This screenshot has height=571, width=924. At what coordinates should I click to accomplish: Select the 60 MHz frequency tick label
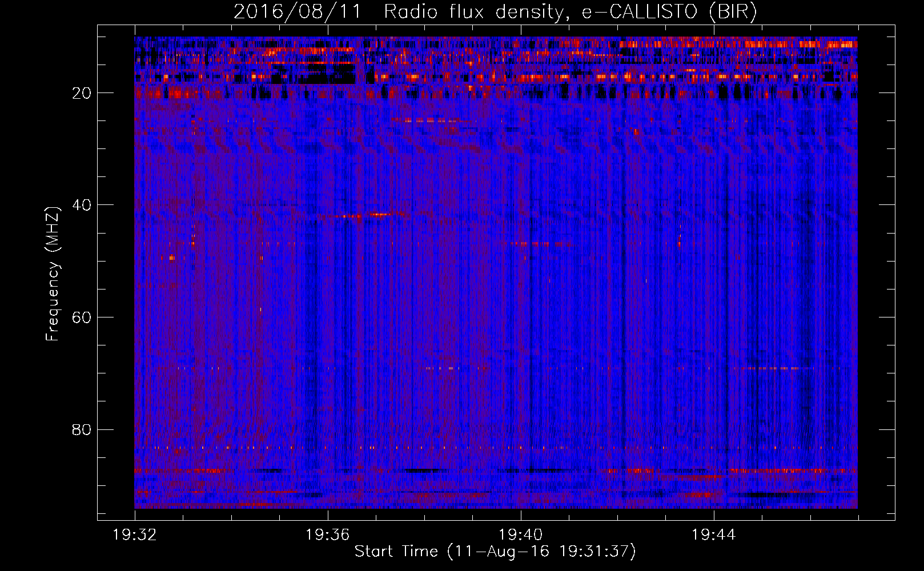pyautogui.click(x=82, y=317)
